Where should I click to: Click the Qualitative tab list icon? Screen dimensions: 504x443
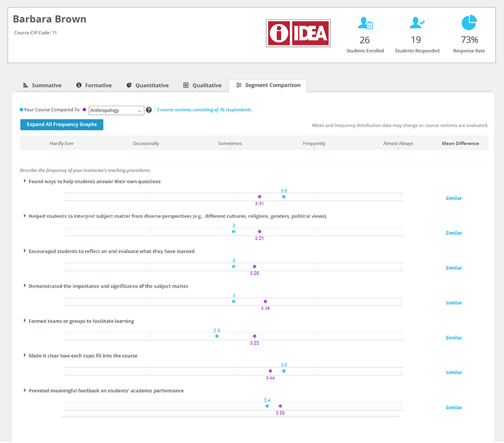click(186, 85)
